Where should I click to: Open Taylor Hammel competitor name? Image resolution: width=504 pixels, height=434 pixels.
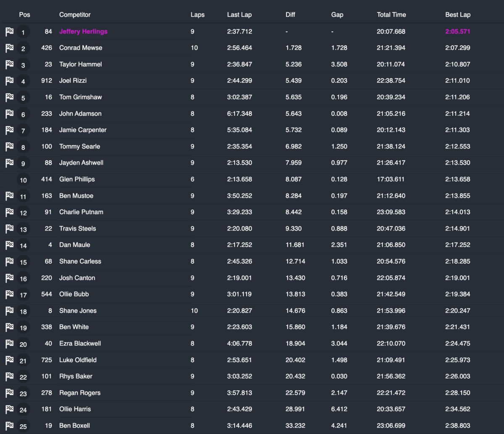click(x=80, y=64)
